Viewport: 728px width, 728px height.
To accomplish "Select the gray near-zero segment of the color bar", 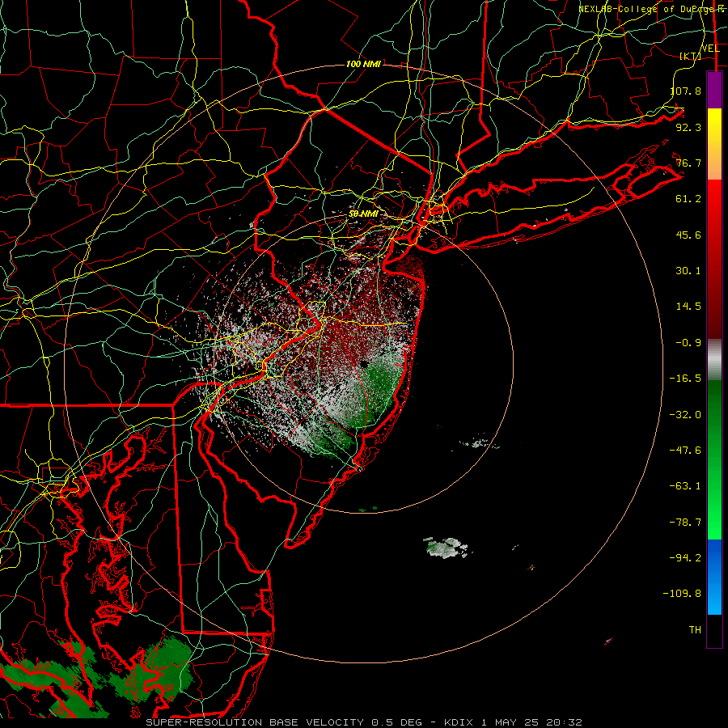I will pos(714,360).
